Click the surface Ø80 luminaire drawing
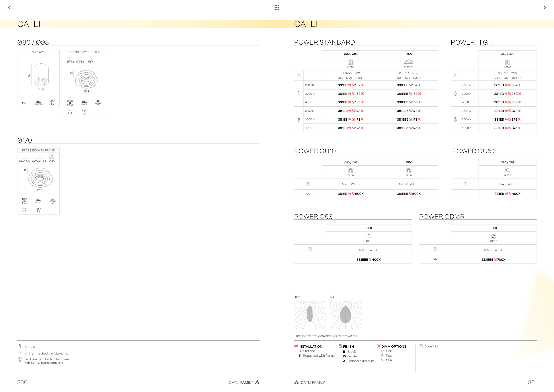The image size is (554, 392). (x=41, y=75)
